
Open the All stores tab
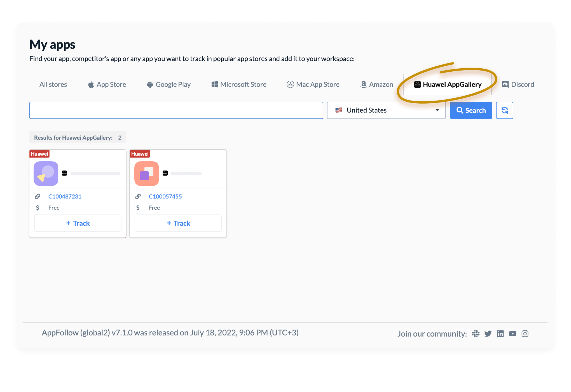pos(53,84)
